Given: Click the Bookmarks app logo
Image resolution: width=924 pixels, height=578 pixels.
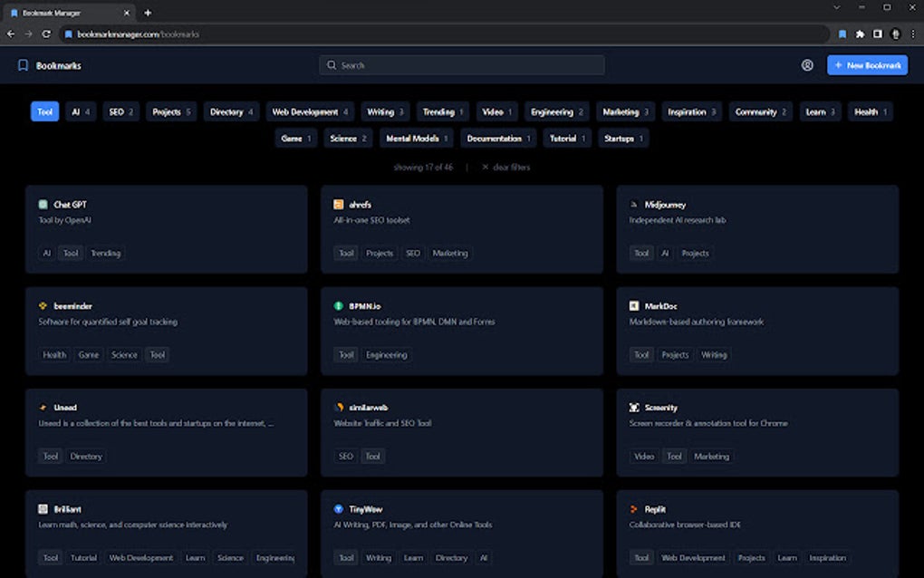Looking at the screenshot, I should (x=22, y=65).
